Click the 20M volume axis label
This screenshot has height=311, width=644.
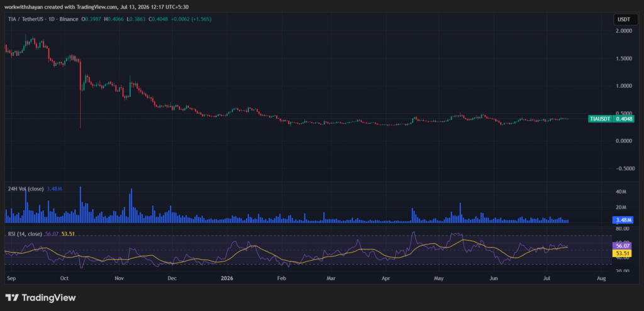[x=621, y=207]
